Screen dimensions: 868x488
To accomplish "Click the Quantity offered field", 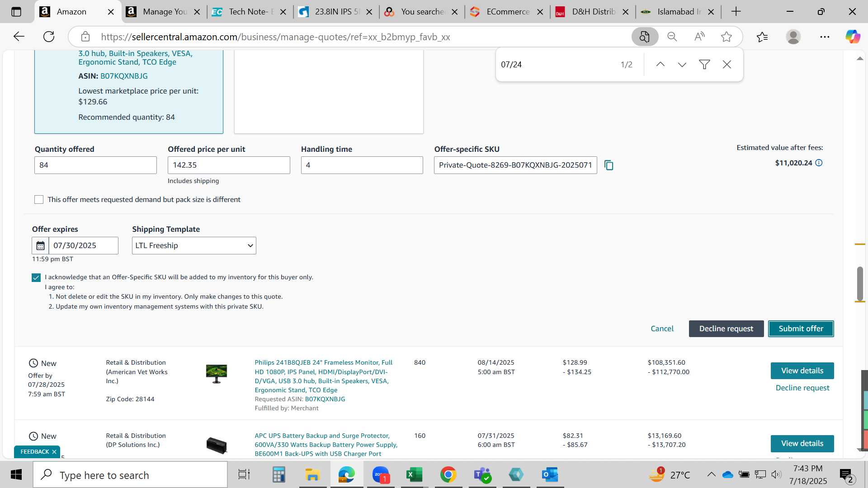I will point(95,165).
